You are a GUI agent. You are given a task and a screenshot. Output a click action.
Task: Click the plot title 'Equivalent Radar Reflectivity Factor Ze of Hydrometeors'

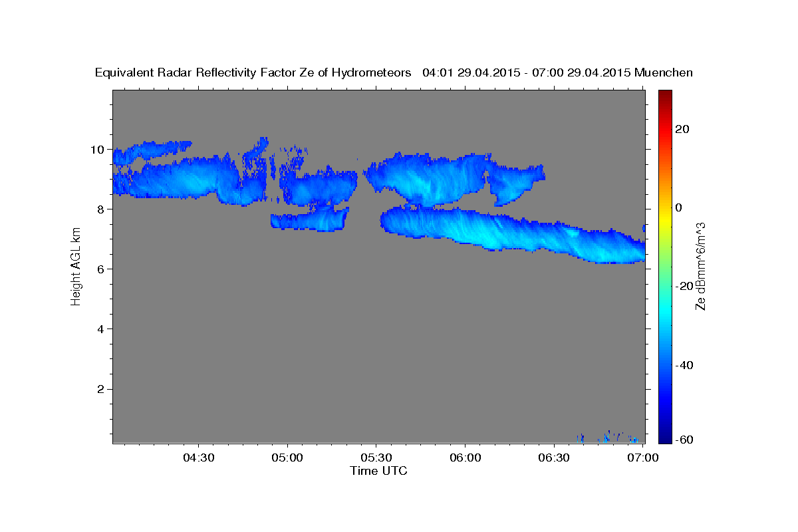click(x=253, y=72)
